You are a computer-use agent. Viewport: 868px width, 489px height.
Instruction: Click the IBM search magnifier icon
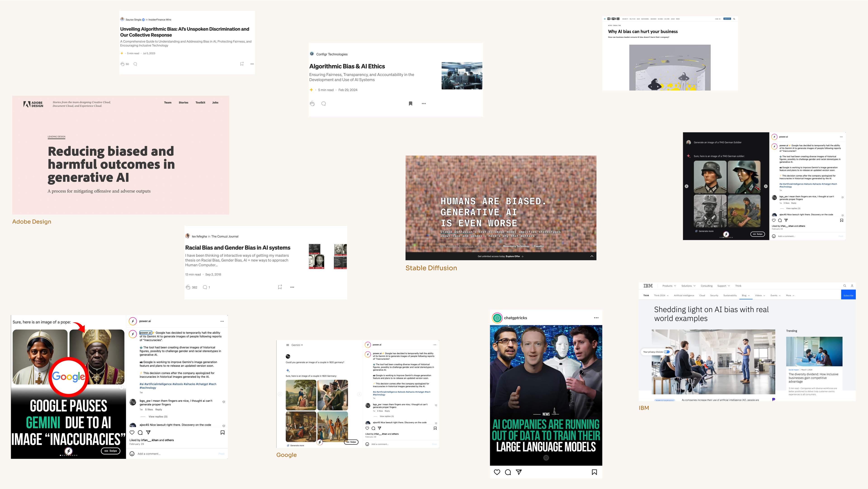844,286
